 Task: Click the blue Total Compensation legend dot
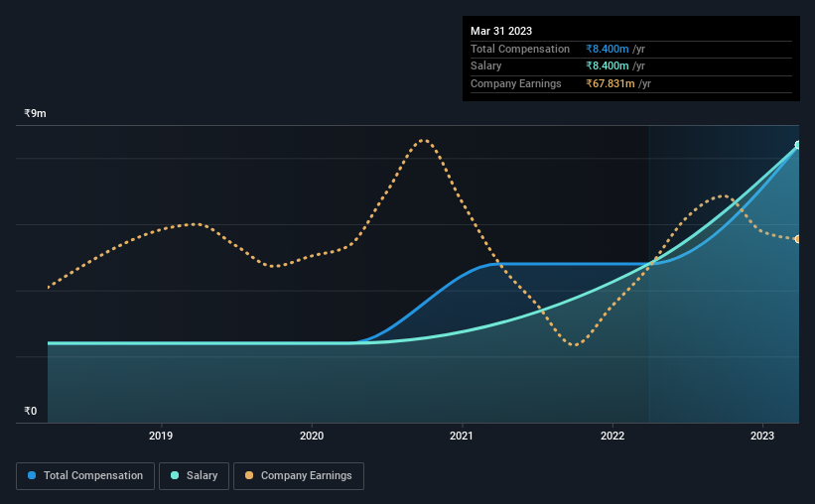click(32, 475)
